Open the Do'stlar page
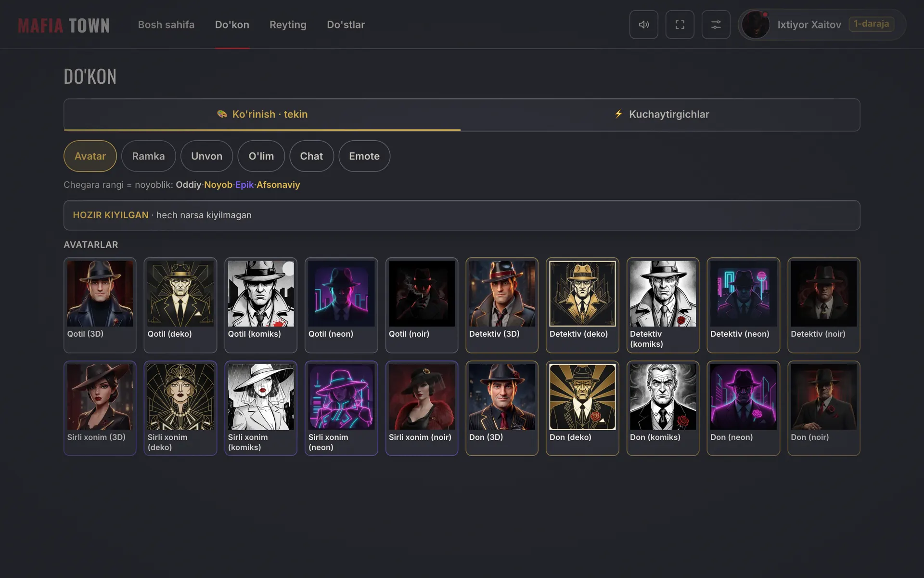Screen dimensions: 924x578 (x=346, y=25)
